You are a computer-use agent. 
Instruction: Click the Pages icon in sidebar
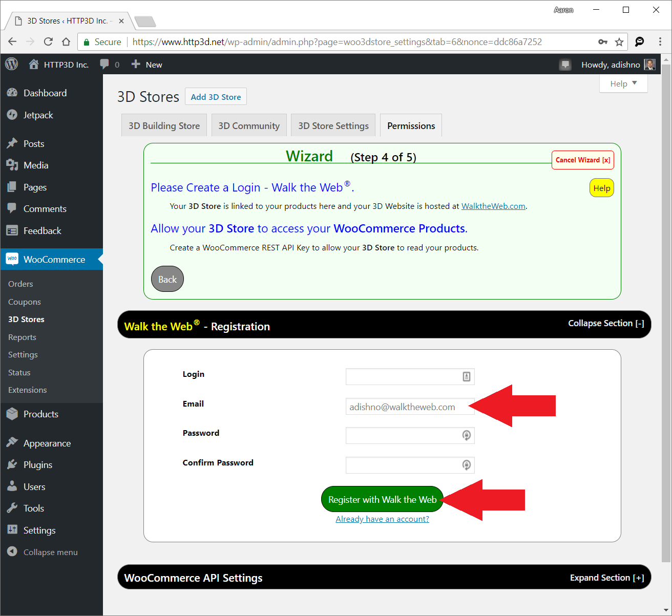coord(12,187)
